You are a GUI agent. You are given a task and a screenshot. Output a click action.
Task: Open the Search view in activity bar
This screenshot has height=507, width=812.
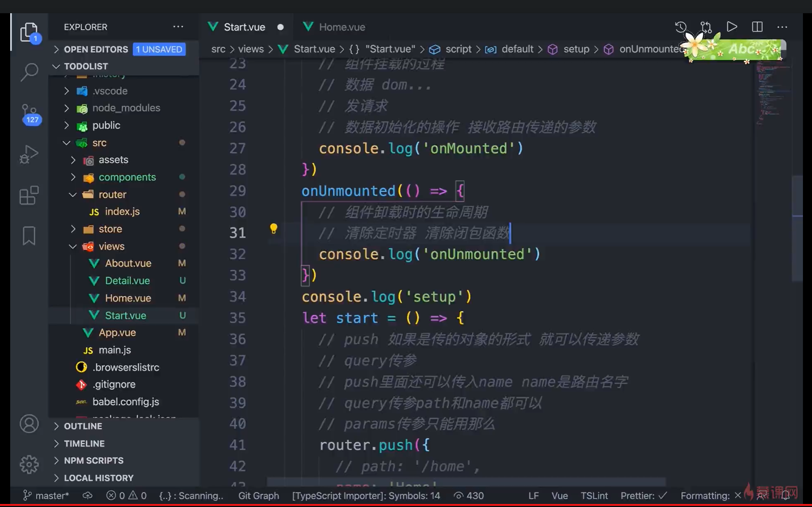pyautogui.click(x=29, y=72)
